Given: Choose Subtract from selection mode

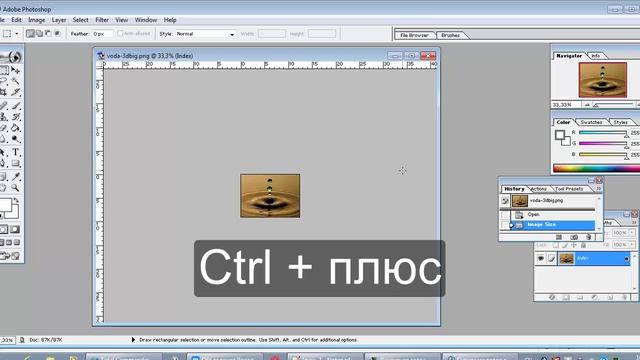Looking at the screenshot, I should coord(48,33).
